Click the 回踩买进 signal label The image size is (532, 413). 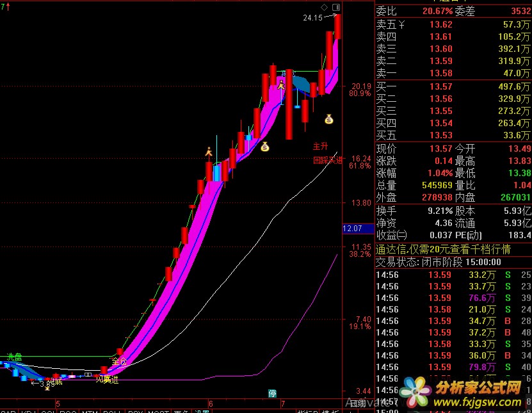(x=327, y=160)
